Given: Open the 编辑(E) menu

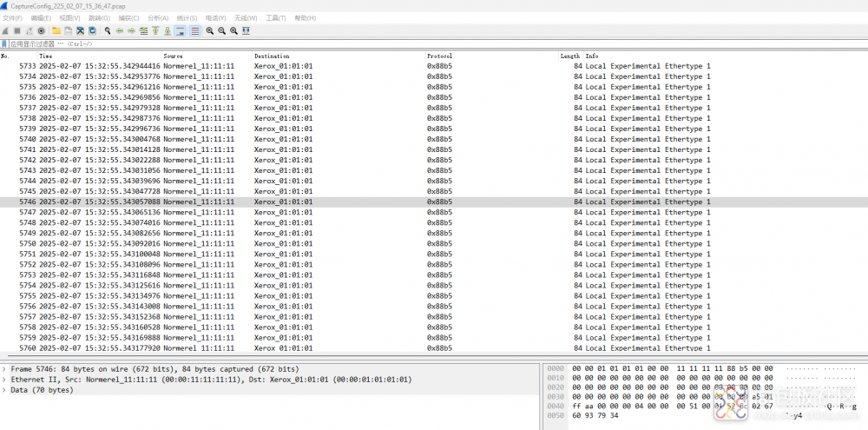Looking at the screenshot, I should coord(41,18).
